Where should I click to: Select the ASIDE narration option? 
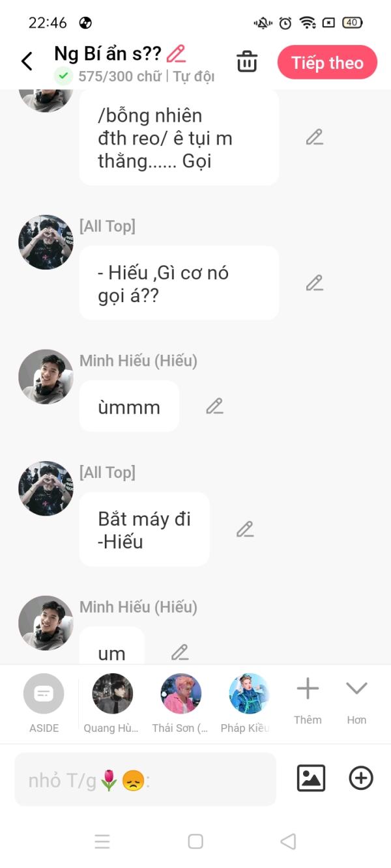[44, 694]
